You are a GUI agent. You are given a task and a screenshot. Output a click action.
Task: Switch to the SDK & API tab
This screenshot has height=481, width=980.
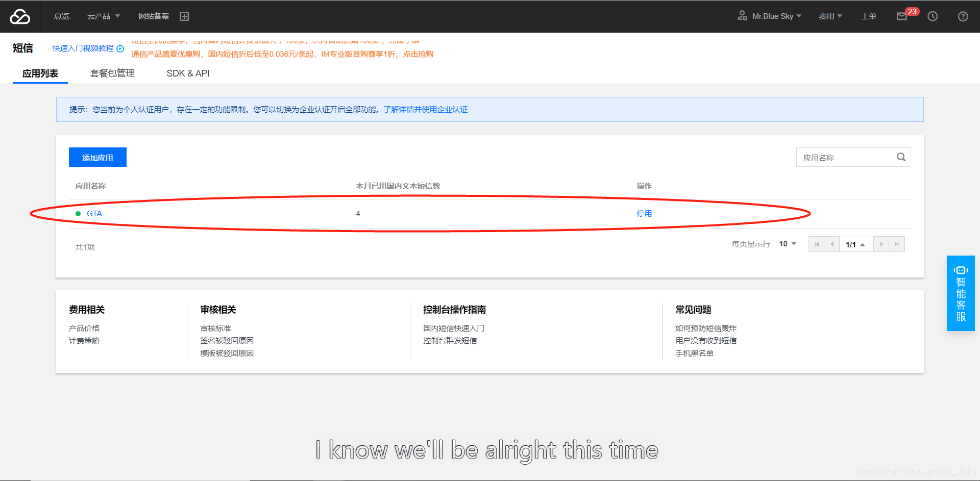188,73
